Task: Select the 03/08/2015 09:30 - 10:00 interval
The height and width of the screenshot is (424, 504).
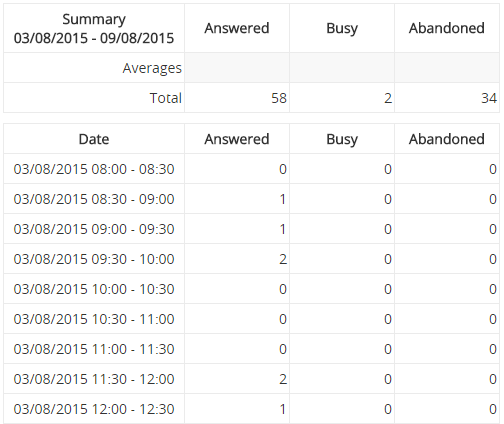Action: tap(94, 259)
